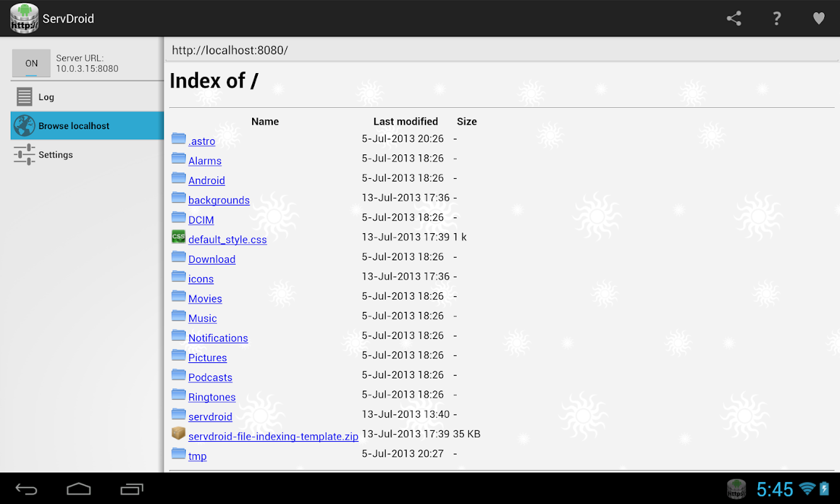This screenshot has width=840, height=504.
Task: Open the Music folder link
Action: [202, 318]
